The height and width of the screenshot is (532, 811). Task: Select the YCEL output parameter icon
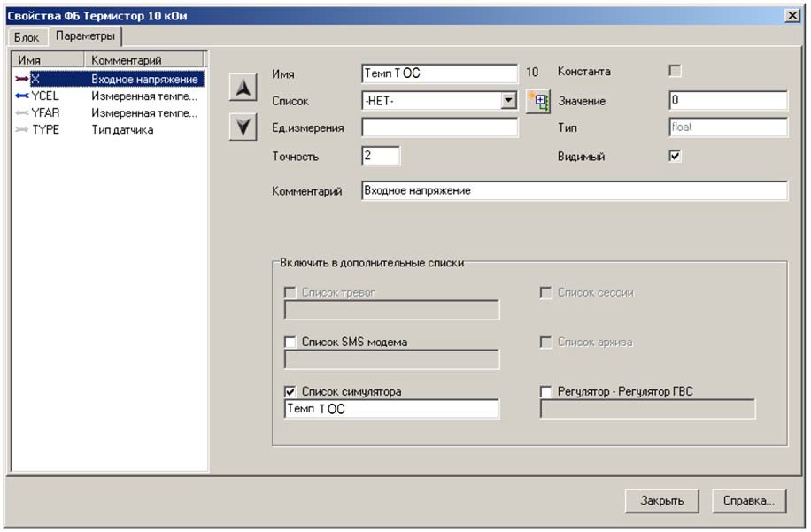point(21,96)
